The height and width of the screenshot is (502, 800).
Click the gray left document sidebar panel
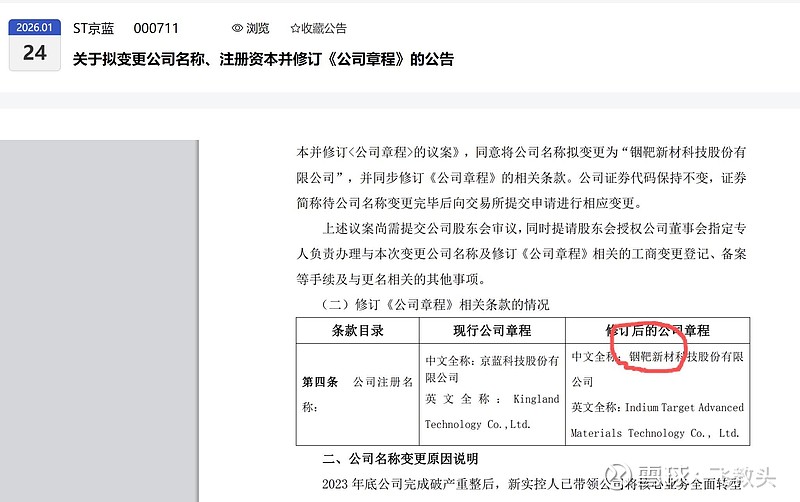point(99,321)
